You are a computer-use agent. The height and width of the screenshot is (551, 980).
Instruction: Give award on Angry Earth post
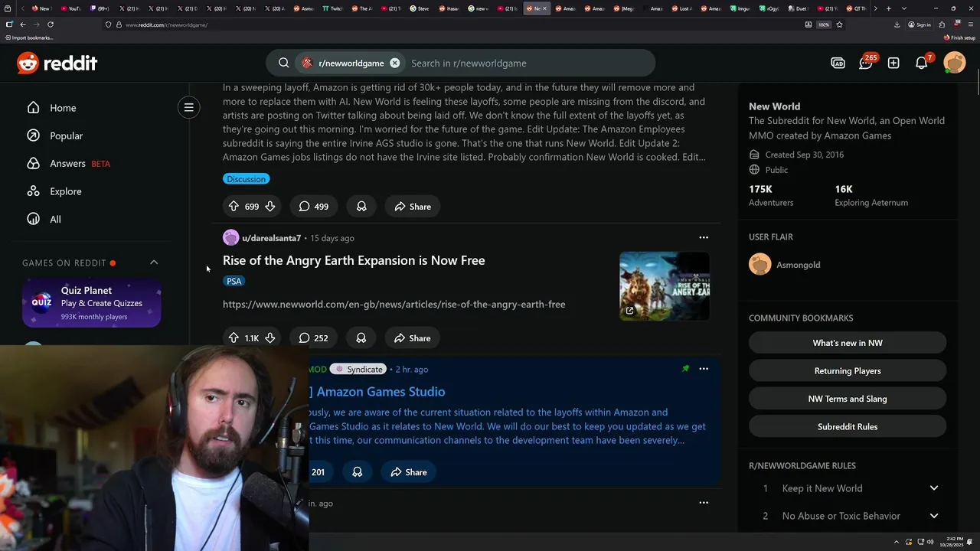pos(361,337)
